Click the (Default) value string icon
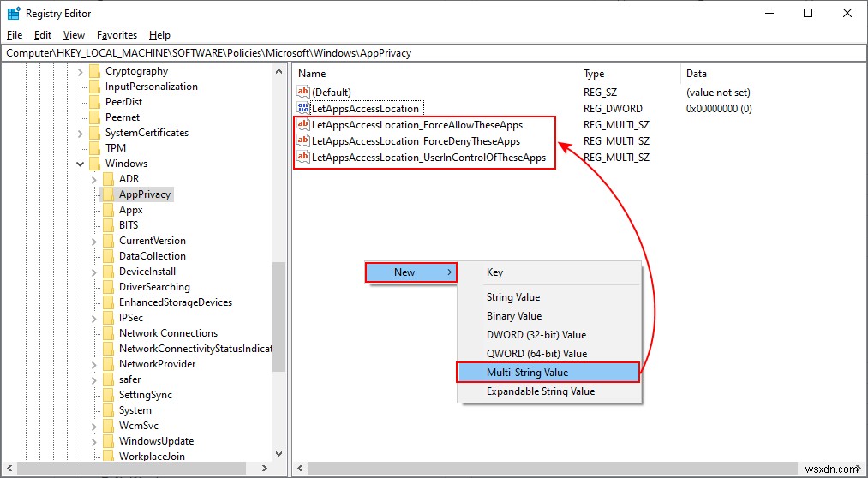This screenshot has height=478, width=868. [x=303, y=92]
